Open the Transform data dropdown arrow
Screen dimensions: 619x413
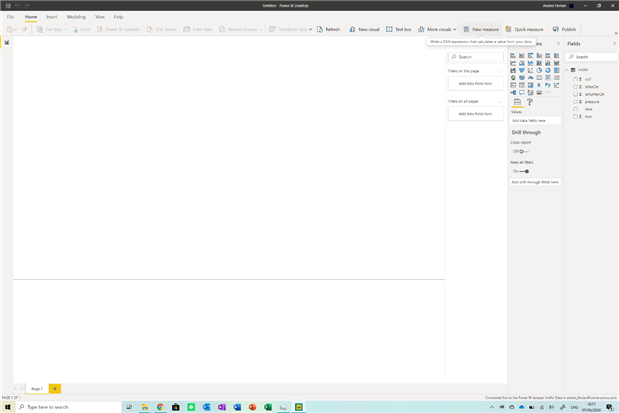coord(311,29)
